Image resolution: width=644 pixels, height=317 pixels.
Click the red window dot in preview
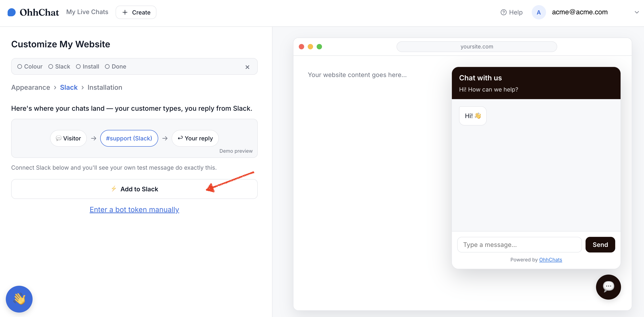(x=301, y=46)
